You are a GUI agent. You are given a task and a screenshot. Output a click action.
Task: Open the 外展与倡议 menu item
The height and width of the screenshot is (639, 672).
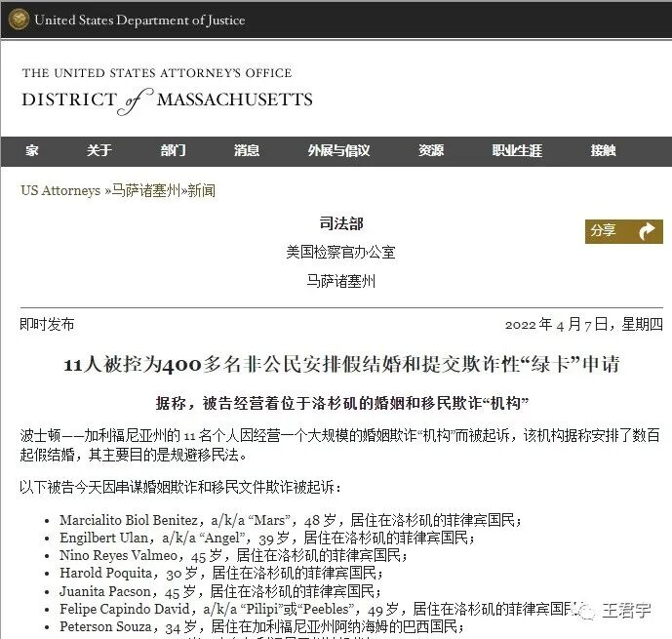[x=338, y=150]
